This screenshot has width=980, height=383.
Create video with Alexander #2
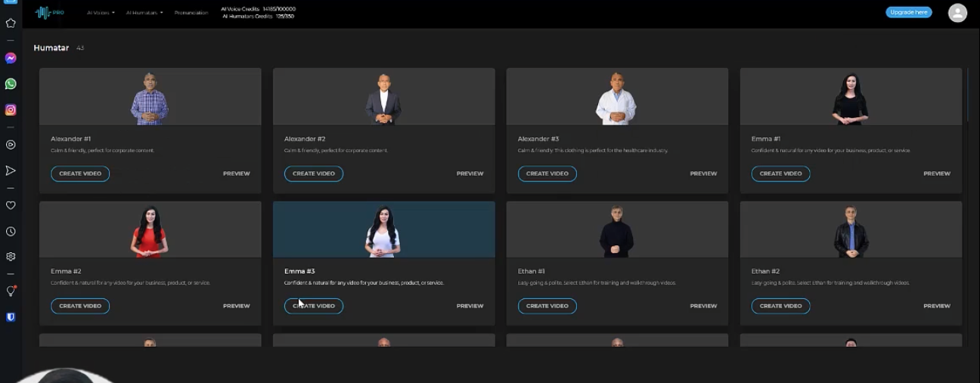point(314,174)
